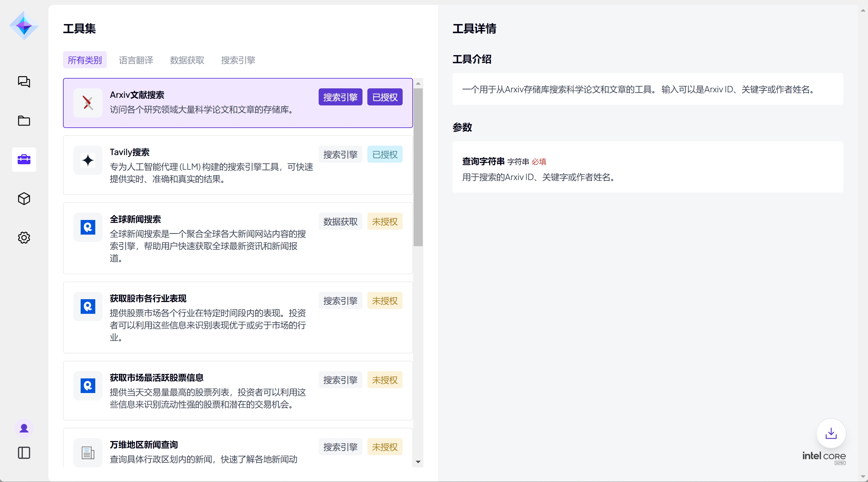This screenshot has height=482, width=868.
Task: Click the tool list scrollbar thumb
Action: click(x=418, y=167)
